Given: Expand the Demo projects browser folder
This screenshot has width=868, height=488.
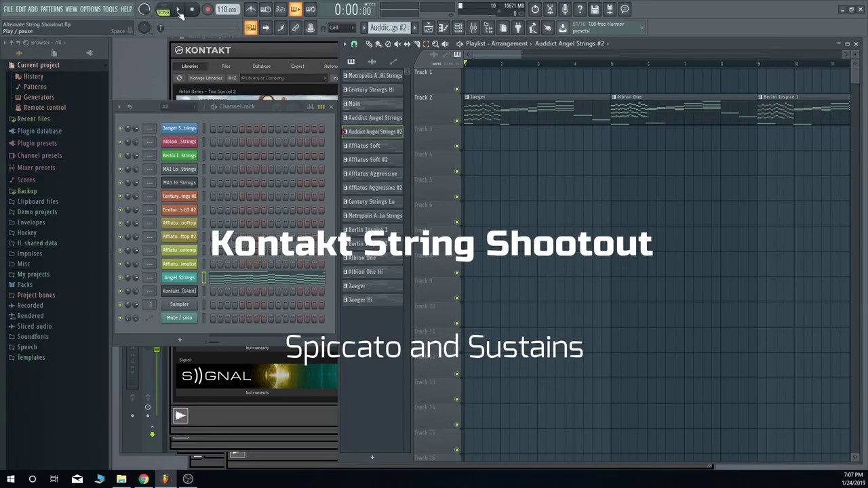Looking at the screenshot, I should [x=37, y=211].
